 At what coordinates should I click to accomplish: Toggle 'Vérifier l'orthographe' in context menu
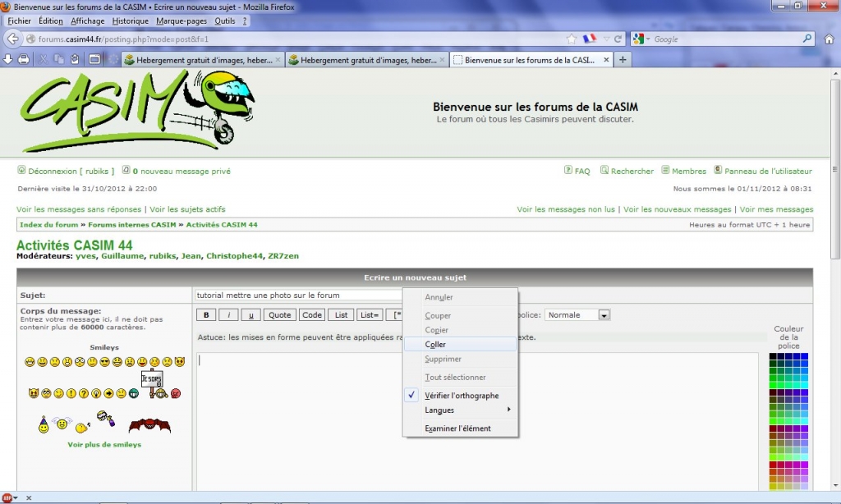[461, 396]
